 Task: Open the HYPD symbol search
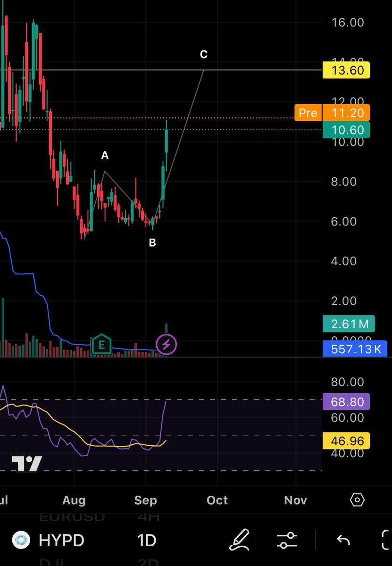pos(61,541)
